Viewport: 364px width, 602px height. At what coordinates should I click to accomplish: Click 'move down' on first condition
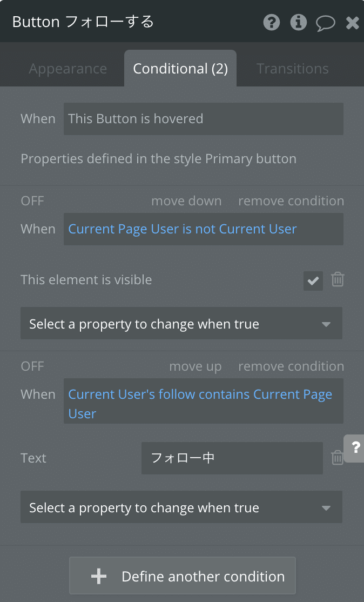186,201
